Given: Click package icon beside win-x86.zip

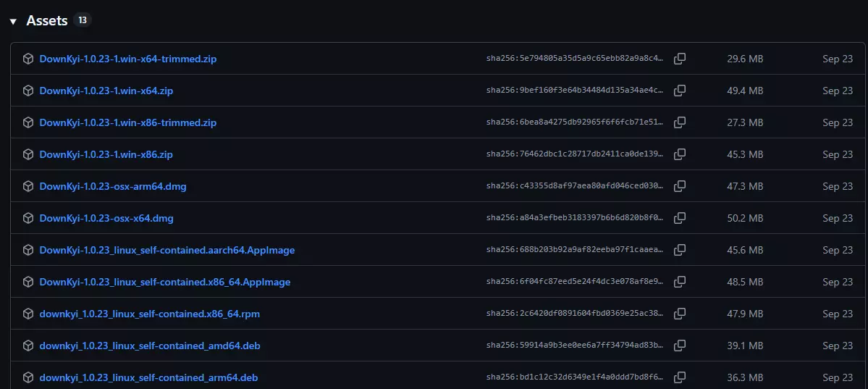Looking at the screenshot, I should [x=28, y=154].
